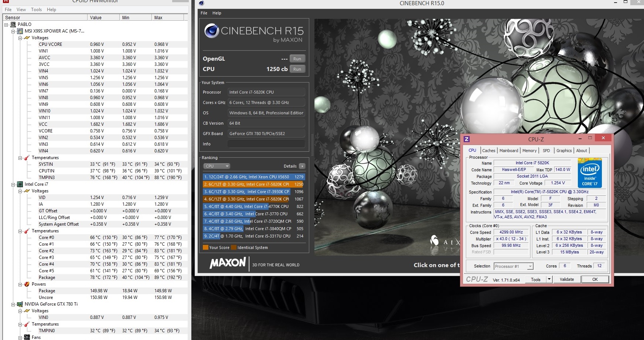Screen dimensions: 644x340
Task: Click the MAXON logo
Action: 228,263
